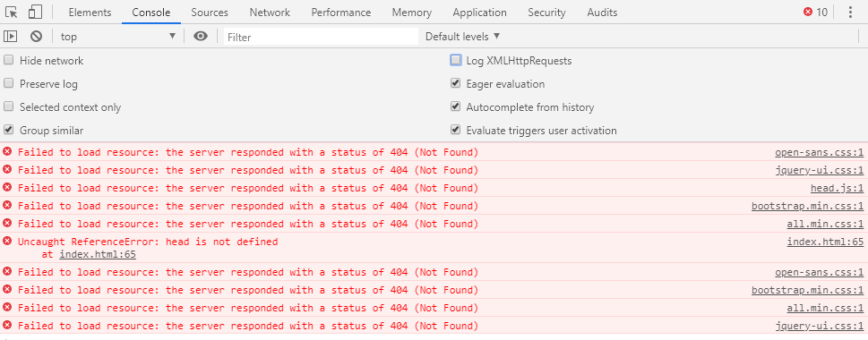Viewport: 868px width, 340px height.
Task: Activate the inspect element picker icon
Action: [x=12, y=13]
